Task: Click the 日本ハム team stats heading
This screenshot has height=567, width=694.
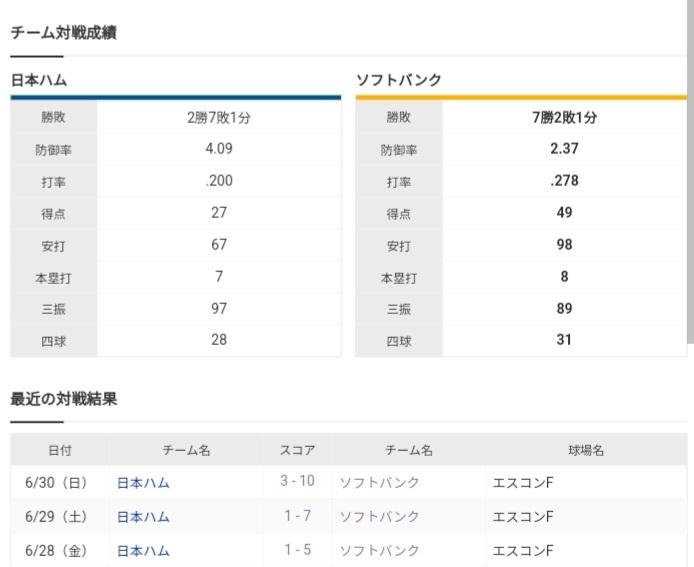Action: 39,81
